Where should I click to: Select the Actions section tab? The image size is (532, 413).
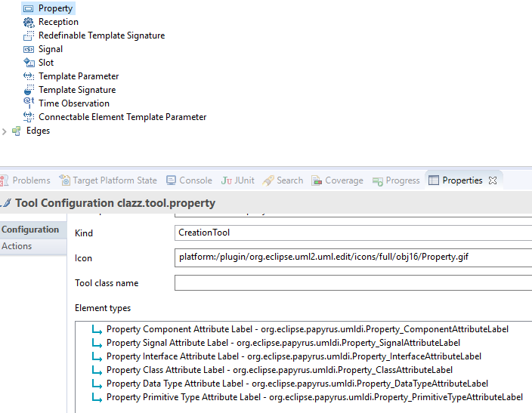pyautogui.click(x=33, y=246)
